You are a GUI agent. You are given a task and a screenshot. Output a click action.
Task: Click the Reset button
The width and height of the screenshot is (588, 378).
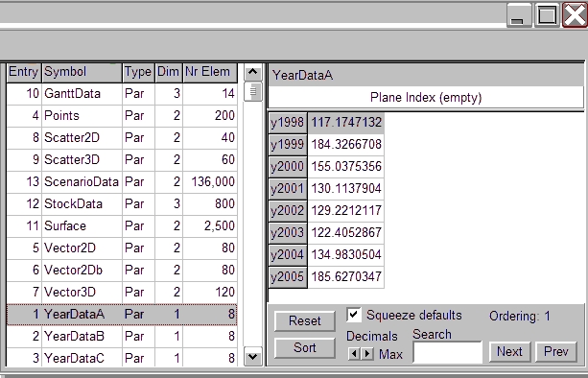tap(304, 321)
